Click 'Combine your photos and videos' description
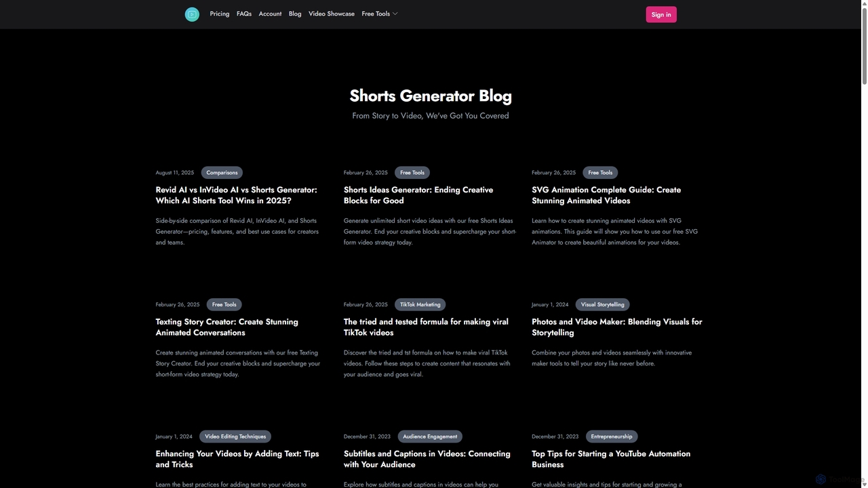Screen dimensions: 868x488 pyautogui.click(x=612, y=358)
